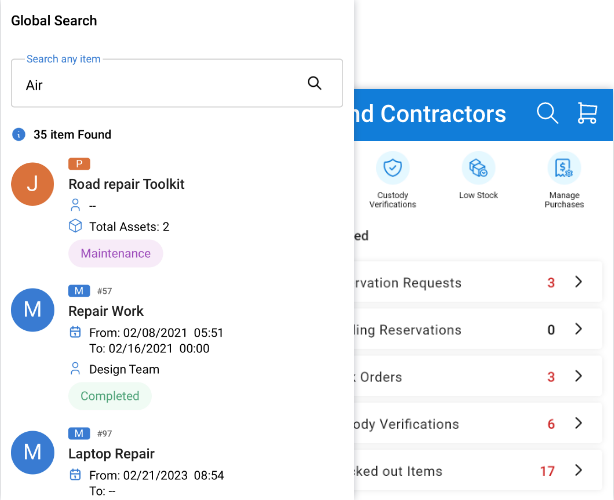Open the shopping cart icon
Screen dimensions: 614x500
pos(587,113)
